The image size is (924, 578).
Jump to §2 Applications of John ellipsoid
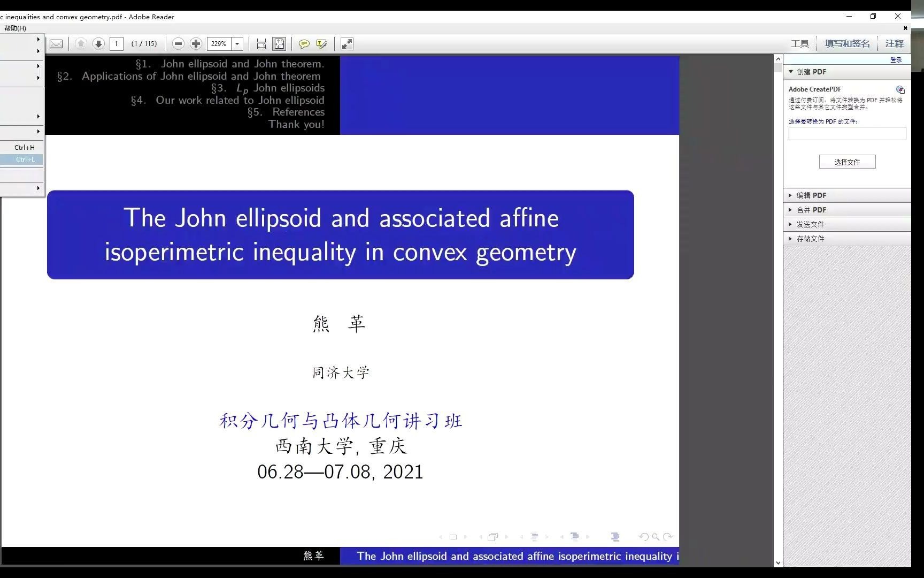tap(189, 76)
